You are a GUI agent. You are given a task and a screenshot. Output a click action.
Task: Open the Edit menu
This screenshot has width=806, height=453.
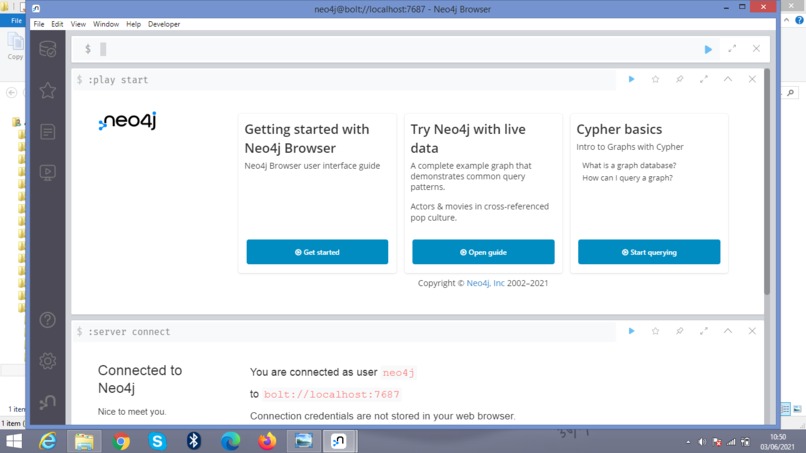[x=57, y=24]
